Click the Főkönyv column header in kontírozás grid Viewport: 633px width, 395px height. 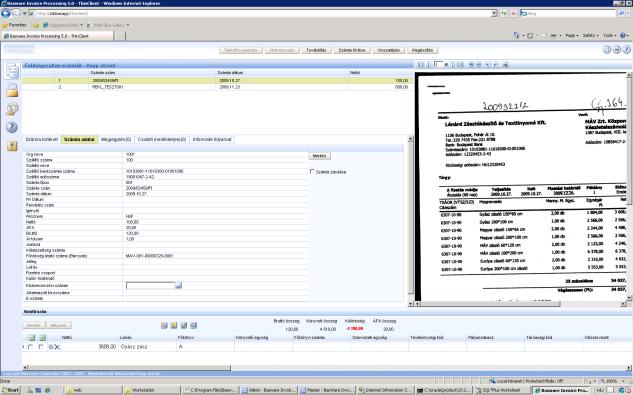(186, 337)
